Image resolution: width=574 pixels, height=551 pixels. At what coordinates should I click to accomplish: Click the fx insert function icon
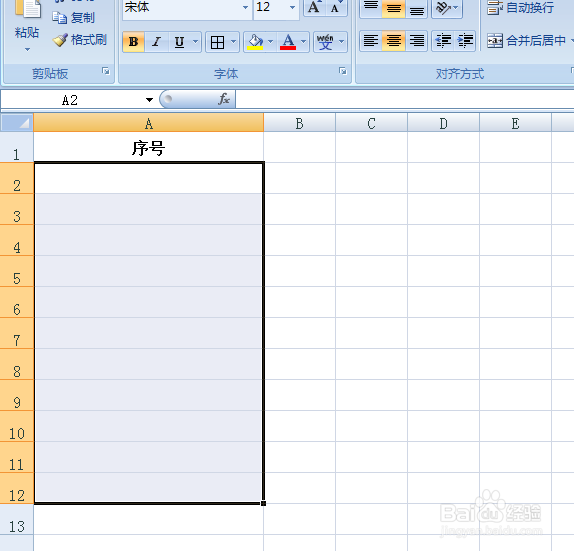[x=224, y=99]
